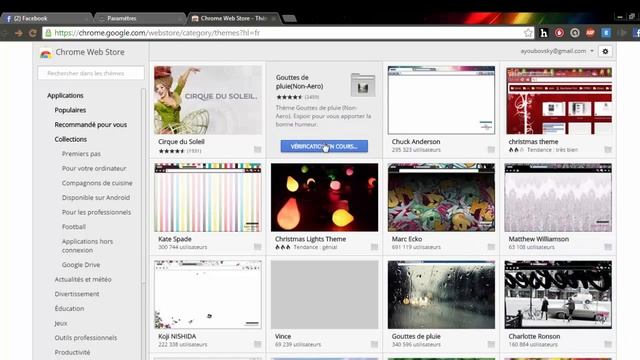This screenshot has height=360, width=640.
Task: Switch to the Paramètres tab
Action: point(140,18)
